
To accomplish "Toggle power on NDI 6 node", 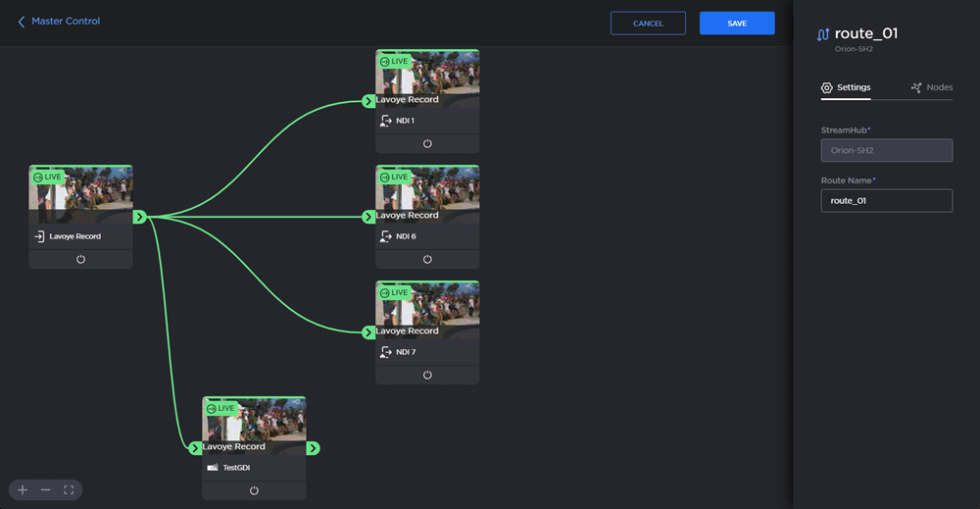I will tap(427, 259).
